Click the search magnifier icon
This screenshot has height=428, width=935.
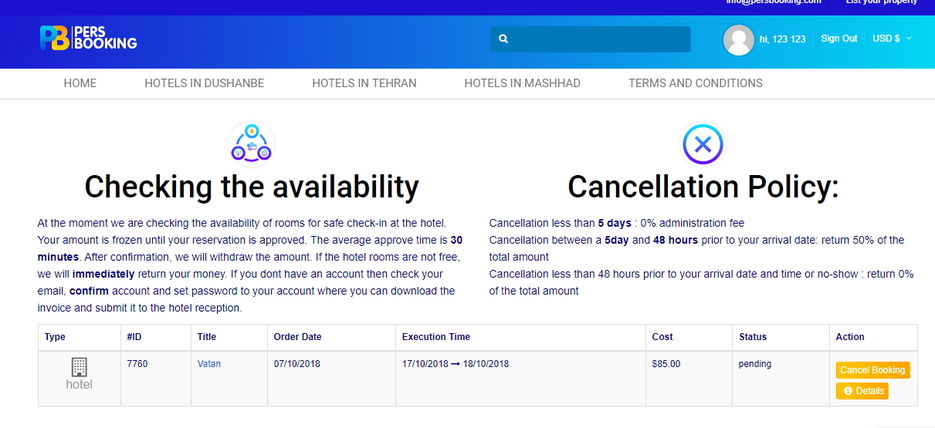503,39
